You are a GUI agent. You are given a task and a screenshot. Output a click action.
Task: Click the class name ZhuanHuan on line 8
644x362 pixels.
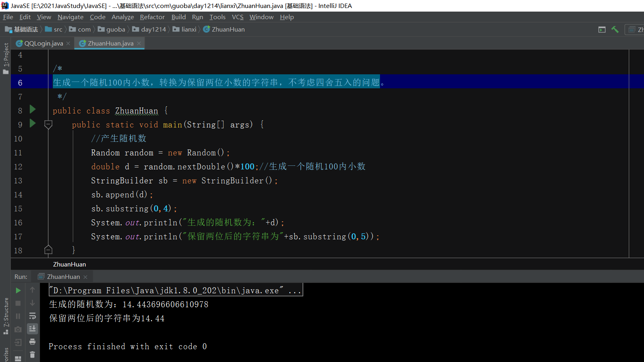click(136, 111)
